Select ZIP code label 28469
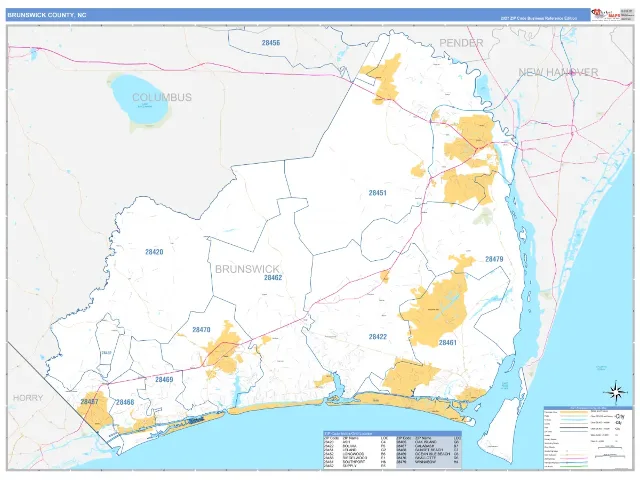This screenshot has height=480, width=640. click(164, 380)
